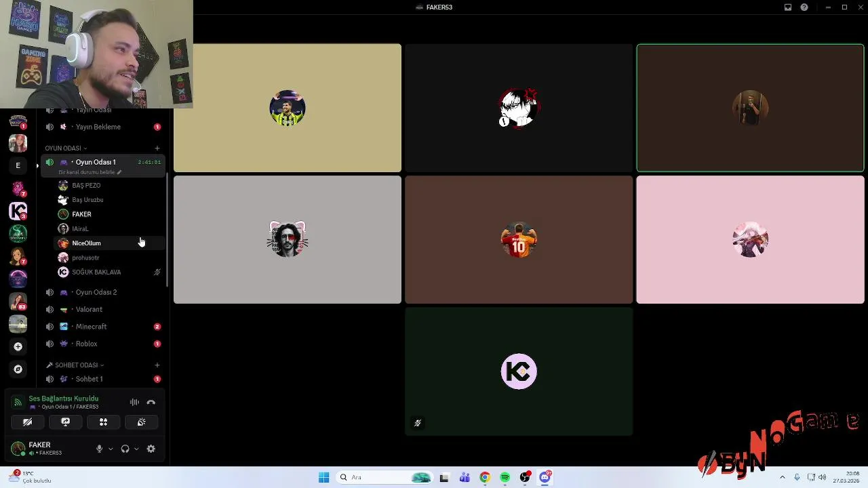Focus the number 10 jersey avatar tile
The width and height of the screenshot is (868, 488).
point(519,240)
